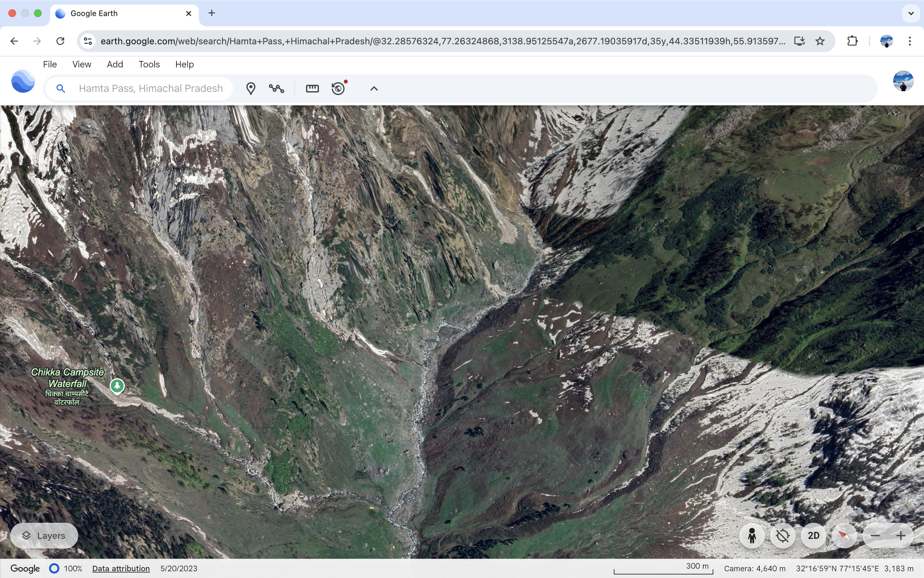Viewport: 924px width, 578px height.
Task: Zoom in with the plus button
Action: pyautogui.click(x=901, y=536)
